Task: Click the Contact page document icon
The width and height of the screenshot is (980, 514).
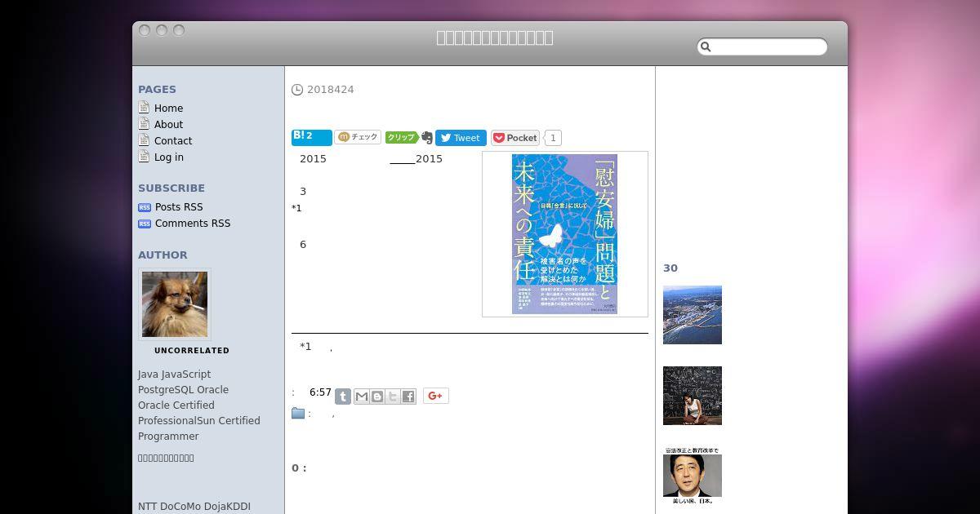Action: tap(144, 140)
